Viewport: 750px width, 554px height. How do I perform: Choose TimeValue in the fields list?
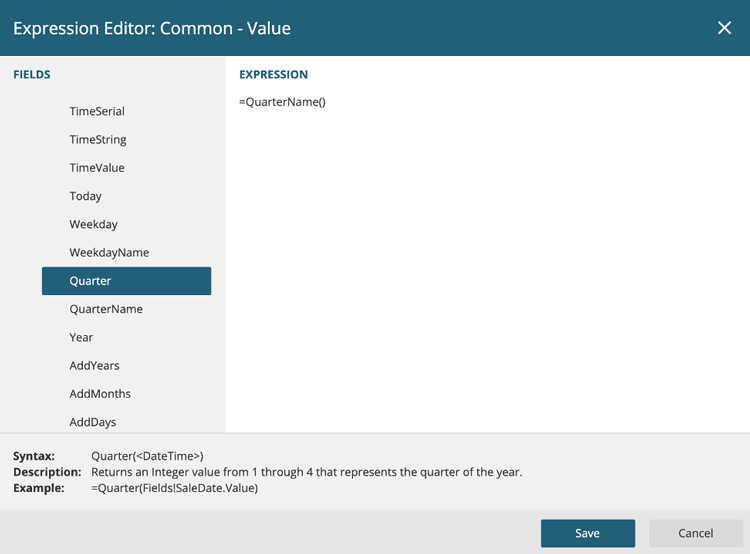click(126, 168)
